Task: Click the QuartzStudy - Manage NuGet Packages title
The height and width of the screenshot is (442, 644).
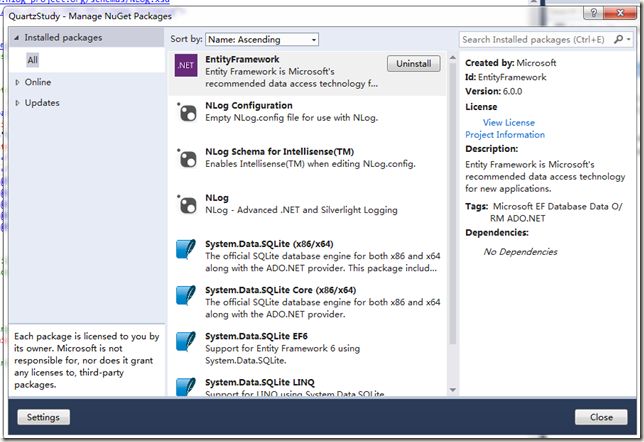Action: coord(90,16)
